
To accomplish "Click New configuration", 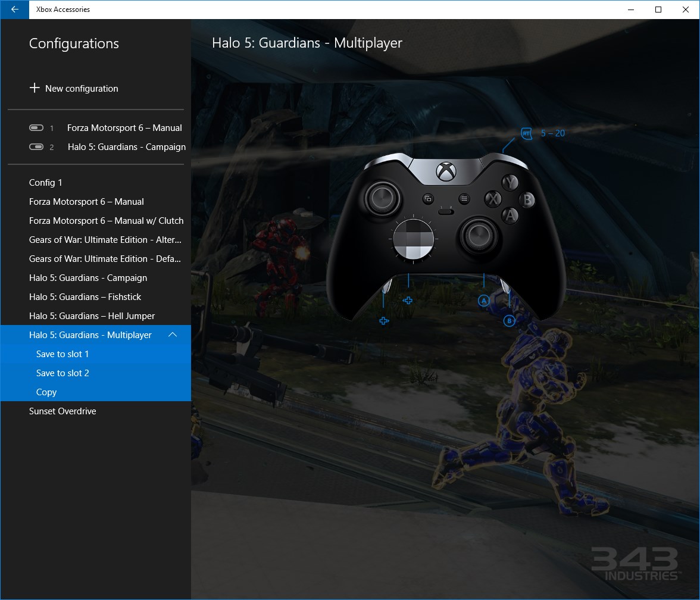I will tap(74, 88).
